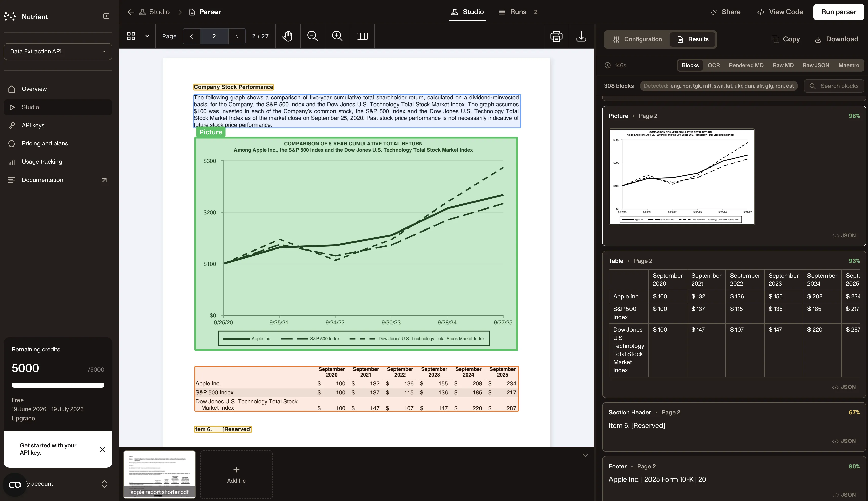This screenshot has height=501, width=868.
Task: Click the Share button
Action: pos(725,12)
